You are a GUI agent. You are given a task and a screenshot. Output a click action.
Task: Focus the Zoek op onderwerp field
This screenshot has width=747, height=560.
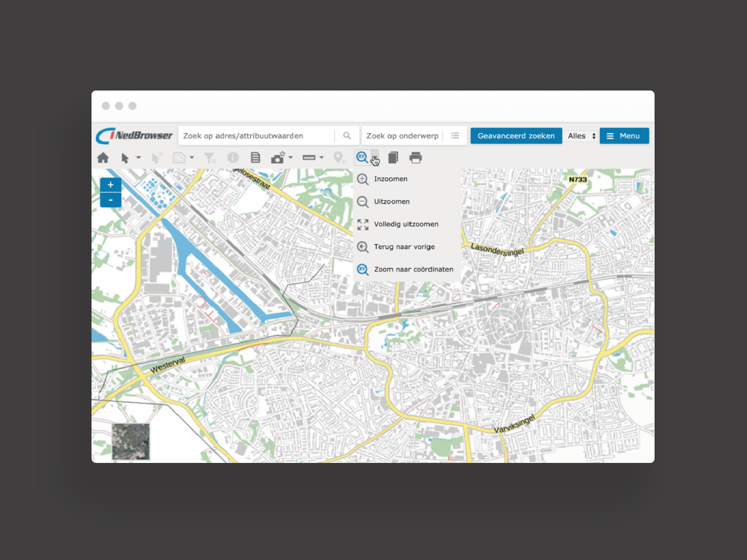(x=402, y=136)
